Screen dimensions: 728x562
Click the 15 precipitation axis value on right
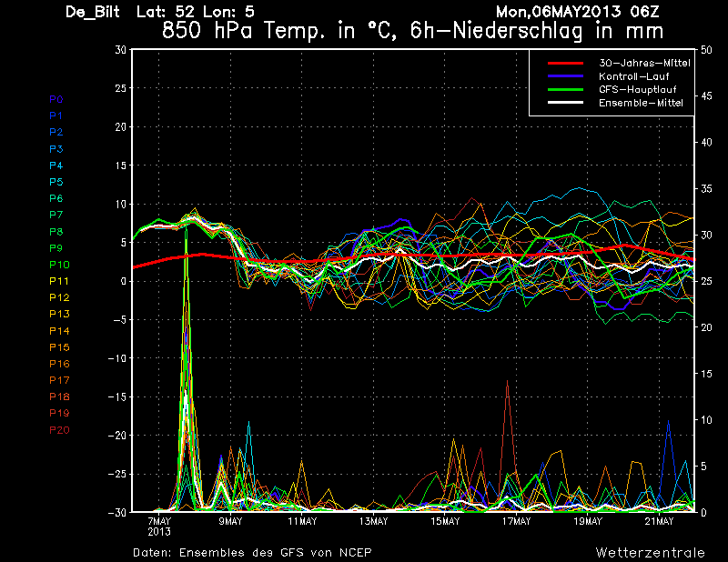pos(706,374)
